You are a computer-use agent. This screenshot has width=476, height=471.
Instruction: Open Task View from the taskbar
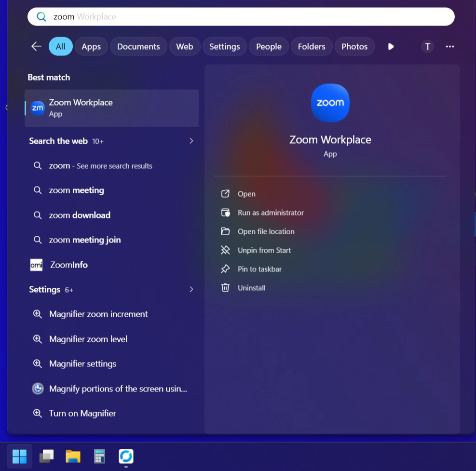coord(46,456)
